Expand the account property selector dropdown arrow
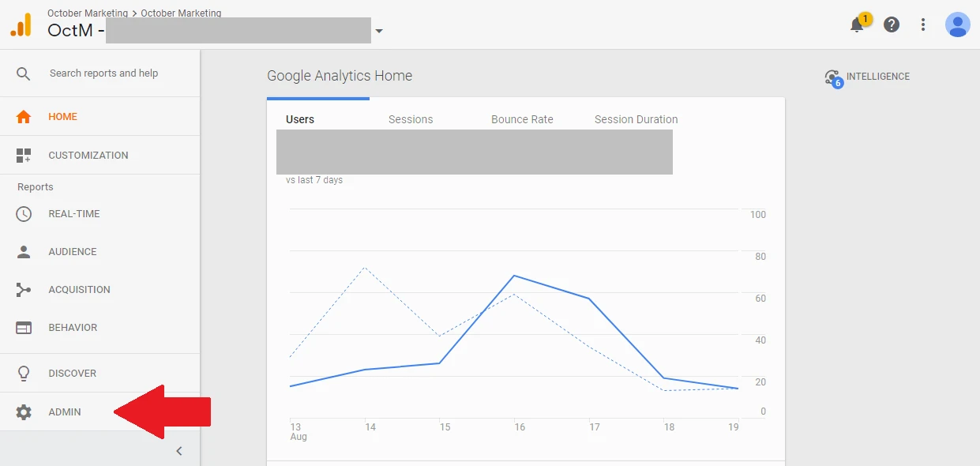Image resolution: width=980 pixels, height=466 pixels. click(379, 32)
